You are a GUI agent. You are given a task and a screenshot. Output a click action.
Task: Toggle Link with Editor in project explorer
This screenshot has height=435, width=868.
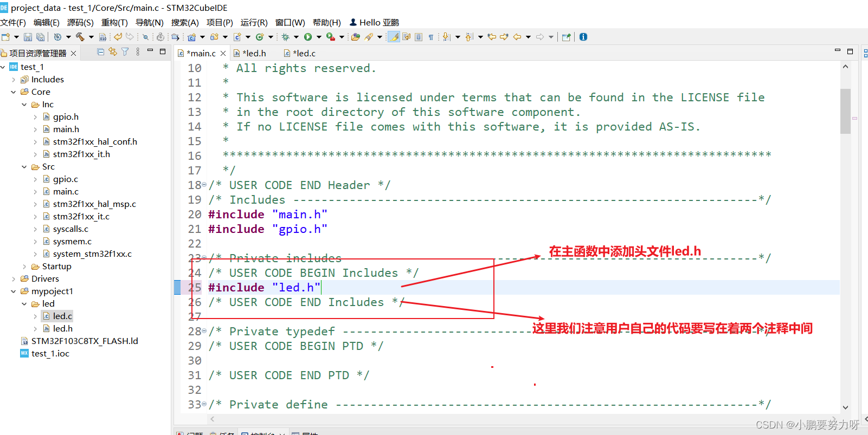113,51
